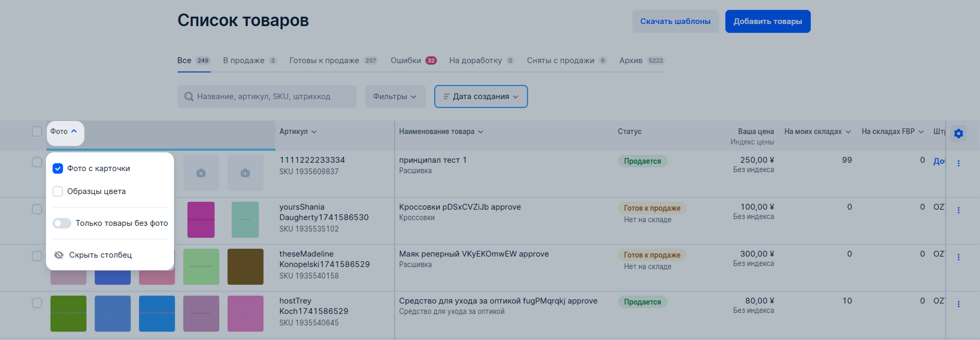Open three-dot menu for Кроссовки row
Screen dimensions: 980x340
pyautogui.click(x=958, y=210)
